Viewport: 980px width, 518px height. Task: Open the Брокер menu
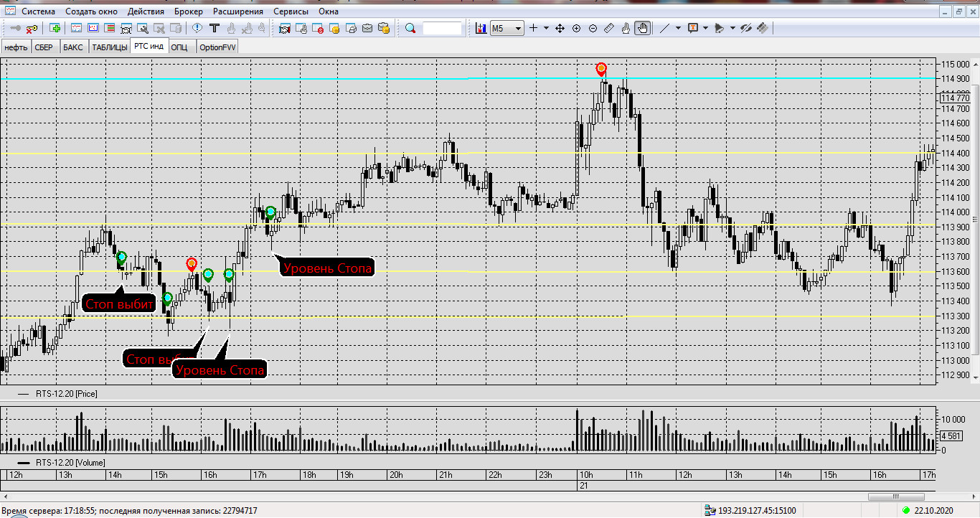188,11
